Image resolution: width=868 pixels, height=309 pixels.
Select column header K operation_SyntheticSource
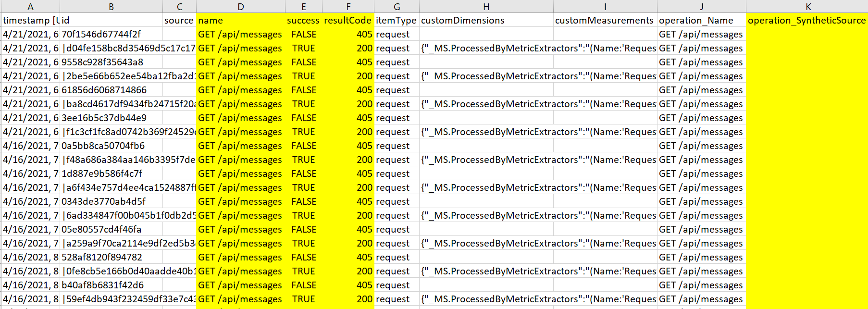[x=807, y=6]
